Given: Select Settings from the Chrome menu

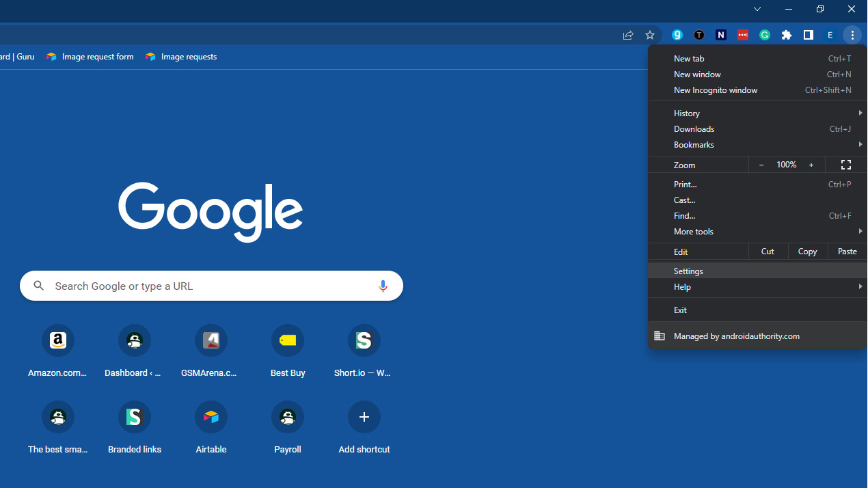Looking at the screenshot, I should tap(688, 271).
